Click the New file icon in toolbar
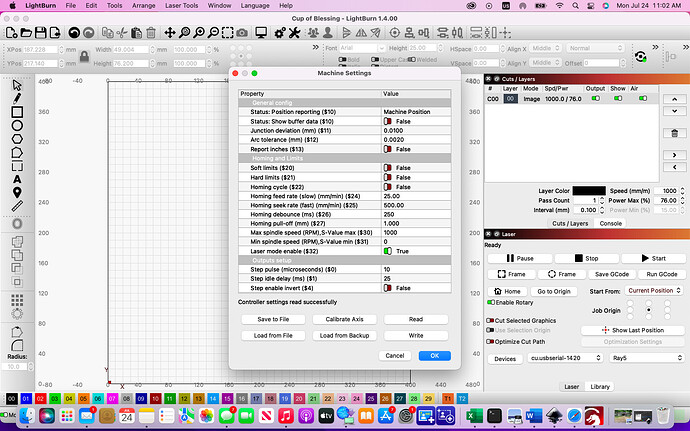This screenshot has height=431, width=690. coord(11,33)
